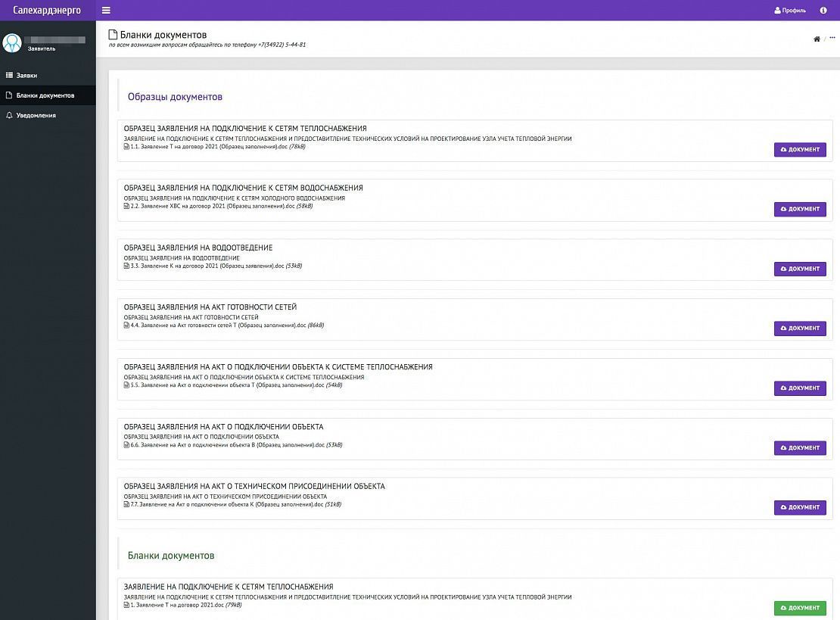
Task: Download the акт готовности сетей sample
Action: coord(800,329)
